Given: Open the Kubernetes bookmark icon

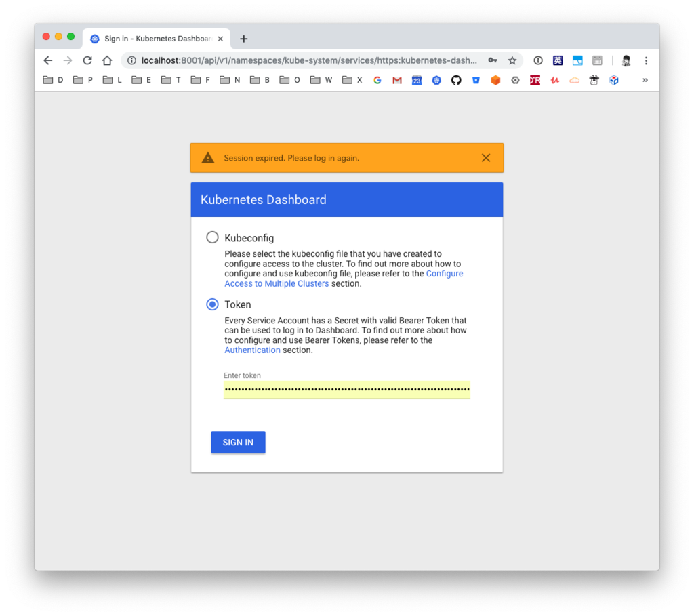Looking at the screenshot, I should 436,80.
